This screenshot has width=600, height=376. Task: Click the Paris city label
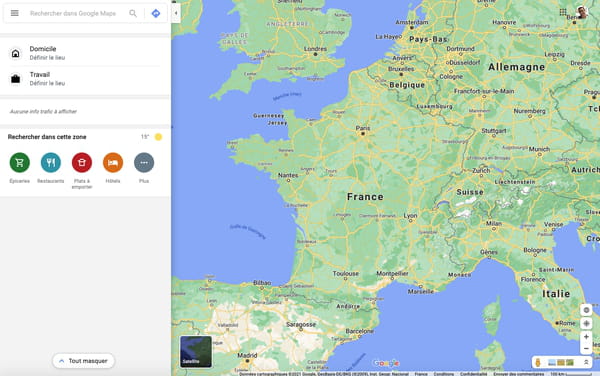(363, 128)
